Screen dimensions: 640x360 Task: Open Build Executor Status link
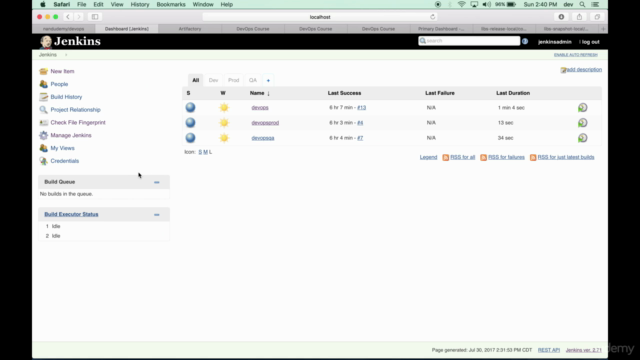tap(71, 214)
